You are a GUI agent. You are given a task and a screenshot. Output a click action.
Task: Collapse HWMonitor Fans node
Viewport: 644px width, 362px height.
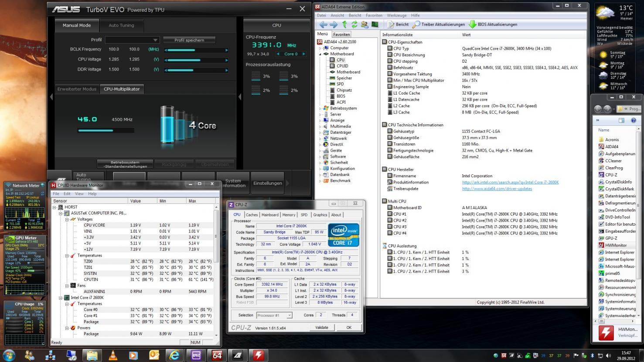(67, 285)
